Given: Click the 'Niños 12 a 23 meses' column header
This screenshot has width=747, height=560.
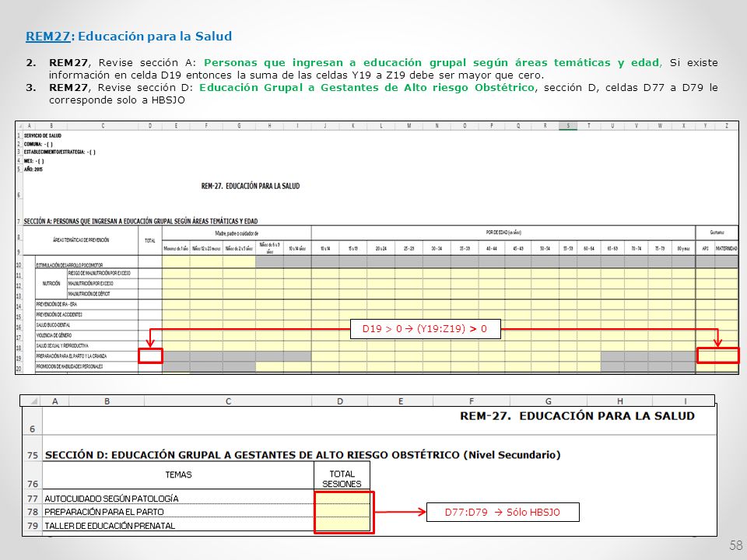Looking at the screenshot, I should click(x=206, y=248).
